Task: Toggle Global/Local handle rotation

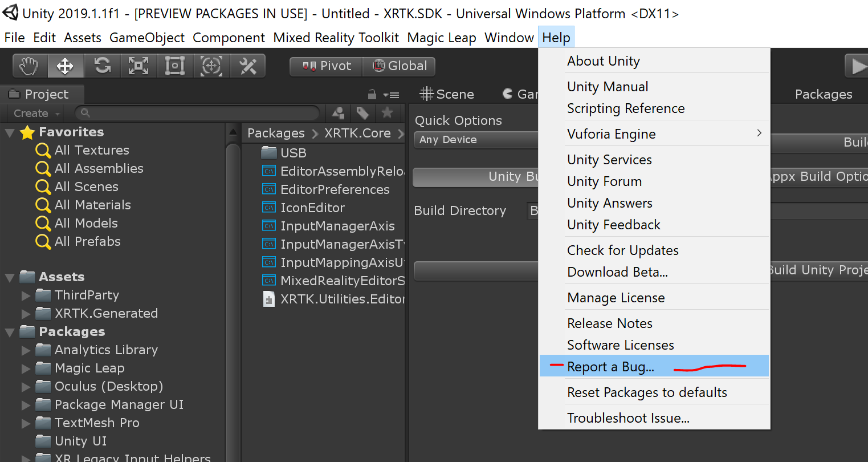Action: coord(400,66)
